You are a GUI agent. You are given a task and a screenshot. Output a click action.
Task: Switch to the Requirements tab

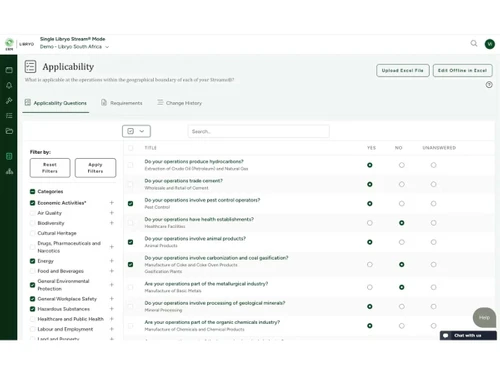[122, 103]
